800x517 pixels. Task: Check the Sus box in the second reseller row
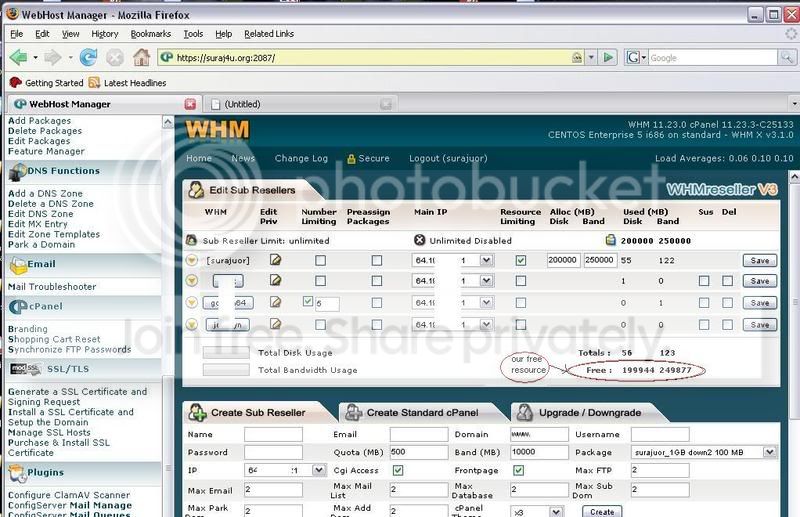(704, 281)
